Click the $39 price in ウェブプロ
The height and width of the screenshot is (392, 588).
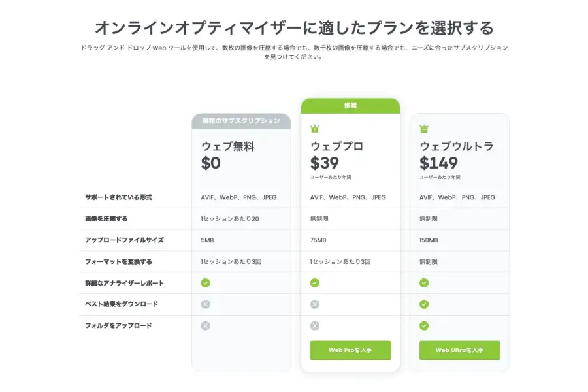325,163
